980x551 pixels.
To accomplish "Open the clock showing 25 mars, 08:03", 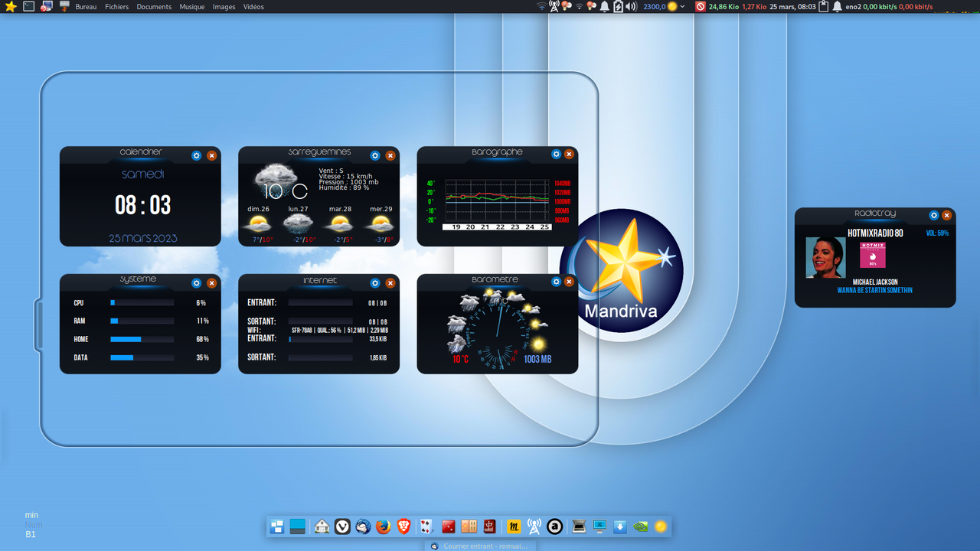I will click(792, 6).
